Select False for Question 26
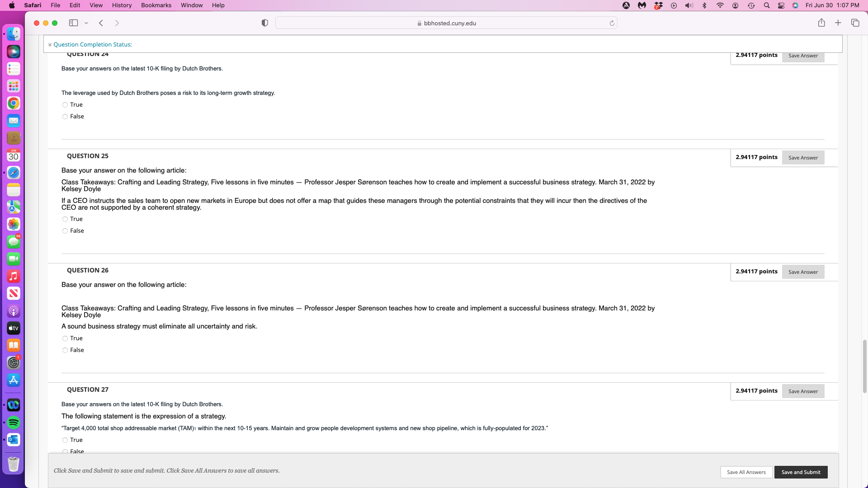Viewport: 868px width, 488px height. click(x=65, y=350)
